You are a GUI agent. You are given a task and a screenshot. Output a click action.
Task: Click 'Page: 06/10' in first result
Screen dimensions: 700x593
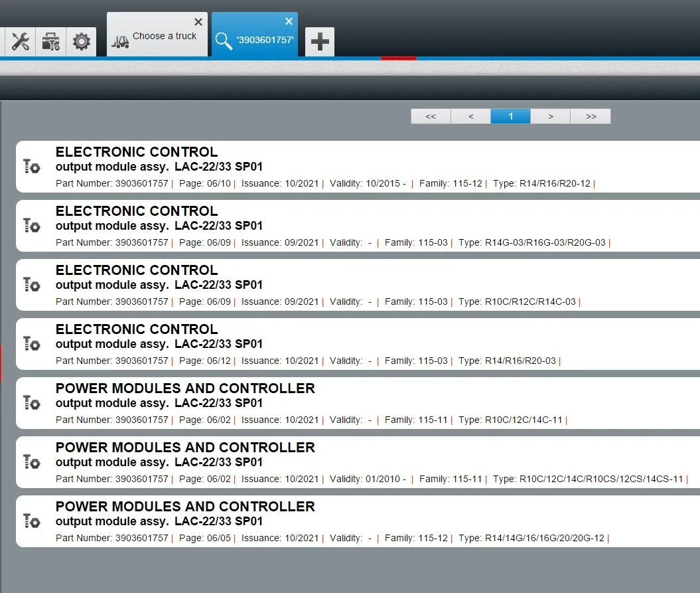pyautogui.click(x=205, y=184)
